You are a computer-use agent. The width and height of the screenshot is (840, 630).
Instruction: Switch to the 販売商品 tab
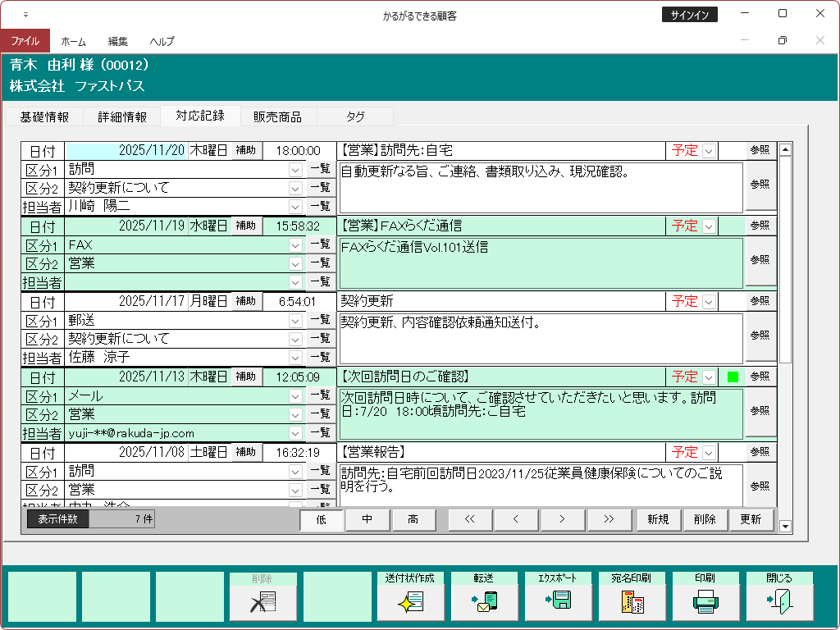coord(277,117)
